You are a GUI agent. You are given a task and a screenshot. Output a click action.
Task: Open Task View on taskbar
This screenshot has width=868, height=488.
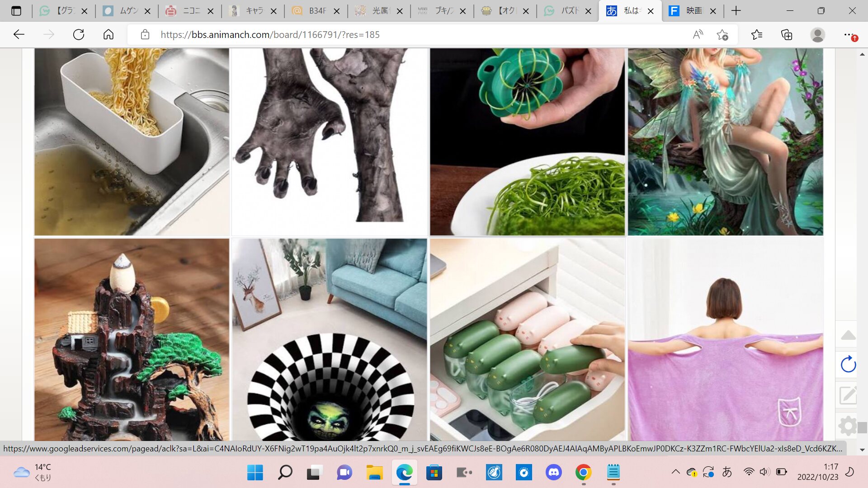pos(315,473)
